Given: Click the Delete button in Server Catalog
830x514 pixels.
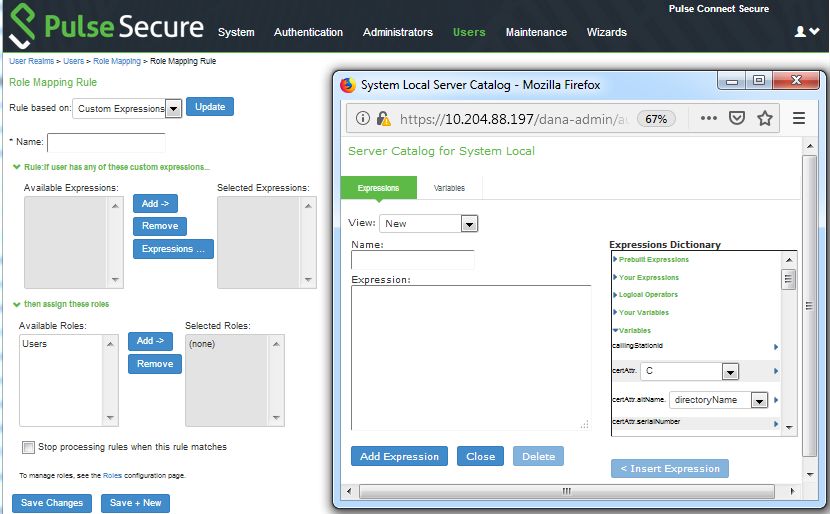Looking at the screenshot, I should point(538,456).
